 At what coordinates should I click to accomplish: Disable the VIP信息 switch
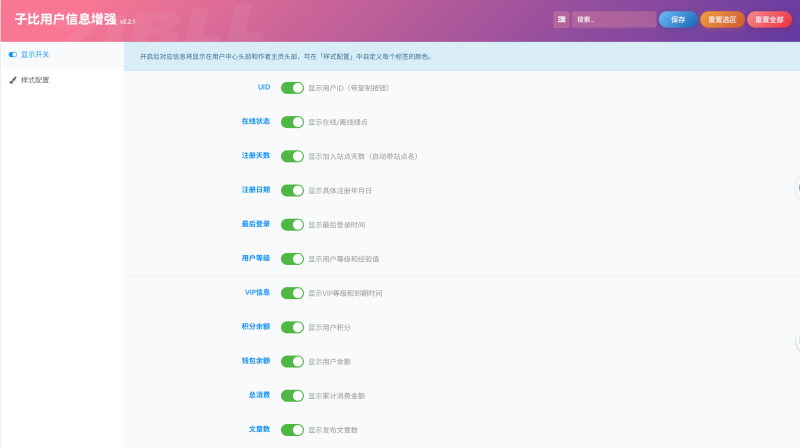pos(292,293)
